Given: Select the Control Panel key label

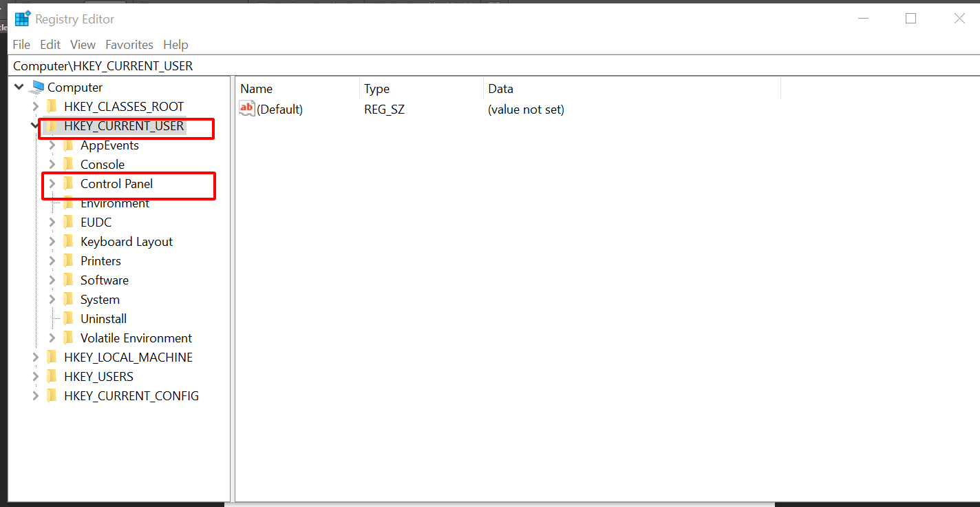Looking at the screenshot, I should 116,184.
